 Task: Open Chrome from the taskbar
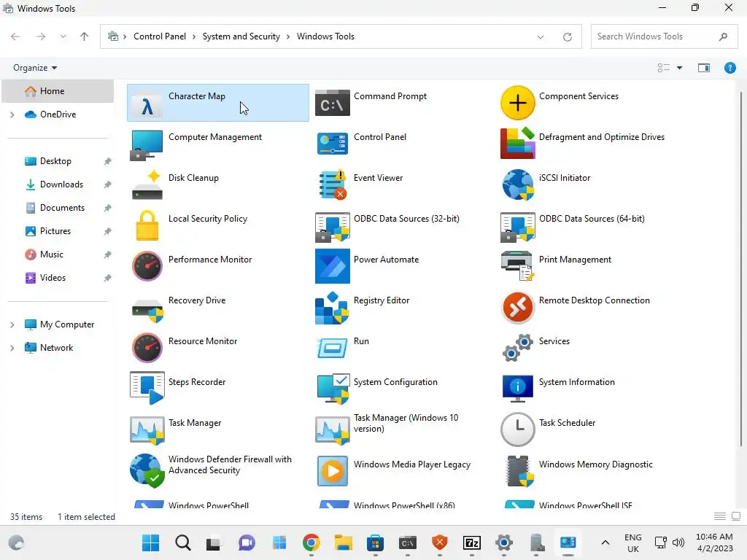[x=311, y=542]
